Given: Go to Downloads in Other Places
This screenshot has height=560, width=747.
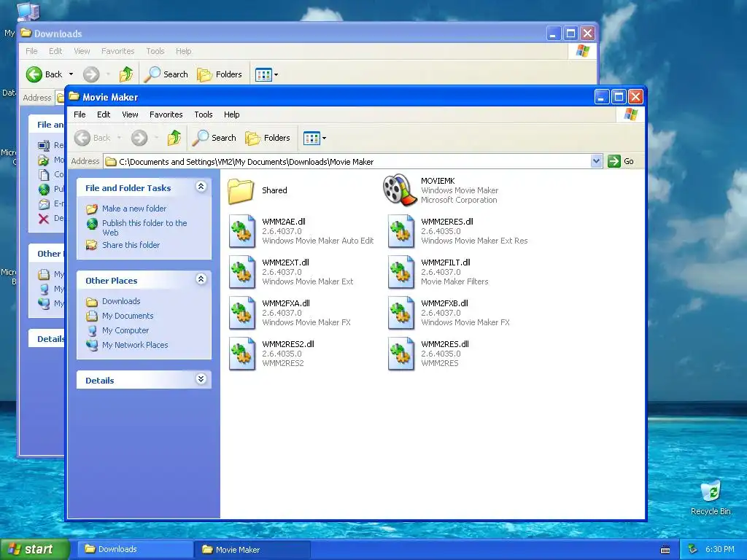Looking at the screenshot, I should point(121,301).
